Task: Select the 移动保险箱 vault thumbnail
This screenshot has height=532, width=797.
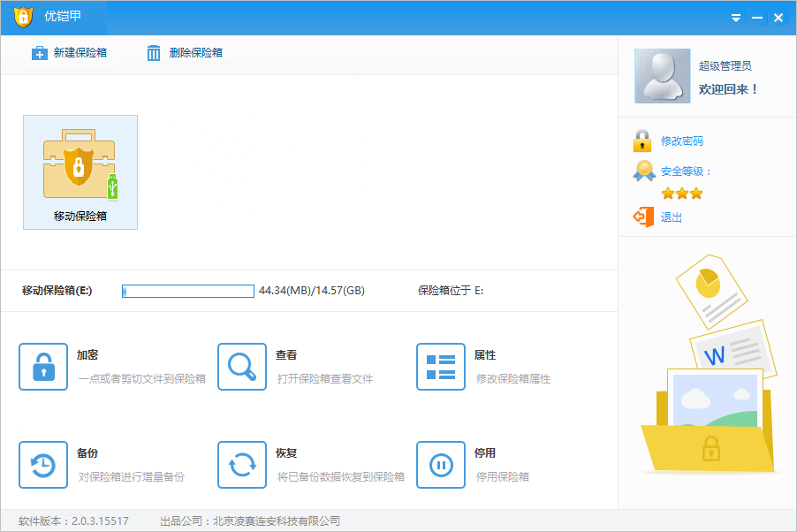Action: click(x=80, y=172)
